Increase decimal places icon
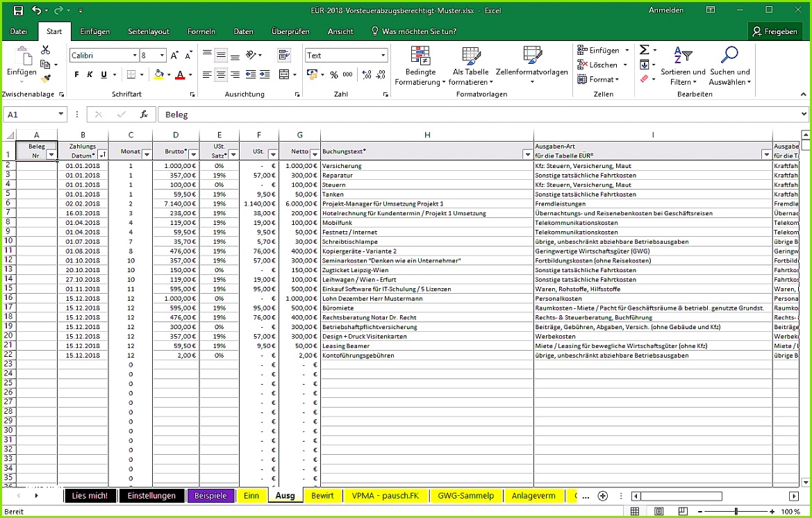Viewport: 812px width, 518px height. pos(366,73)
